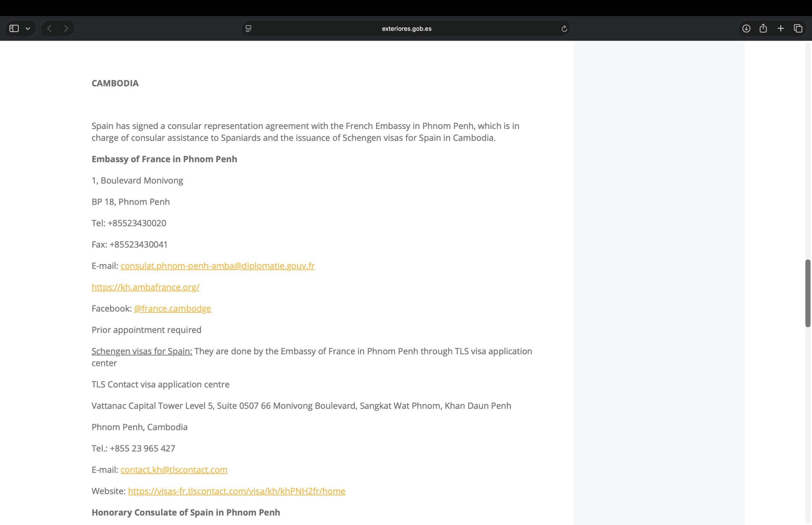812x525 pixels.
Task: Open a new tab
Action: [781, 29]
